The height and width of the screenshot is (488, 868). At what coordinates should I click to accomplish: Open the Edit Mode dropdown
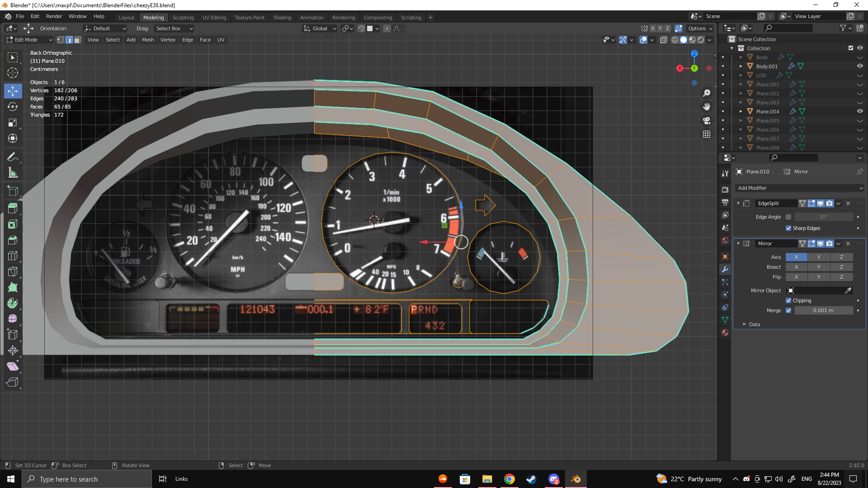29,40
